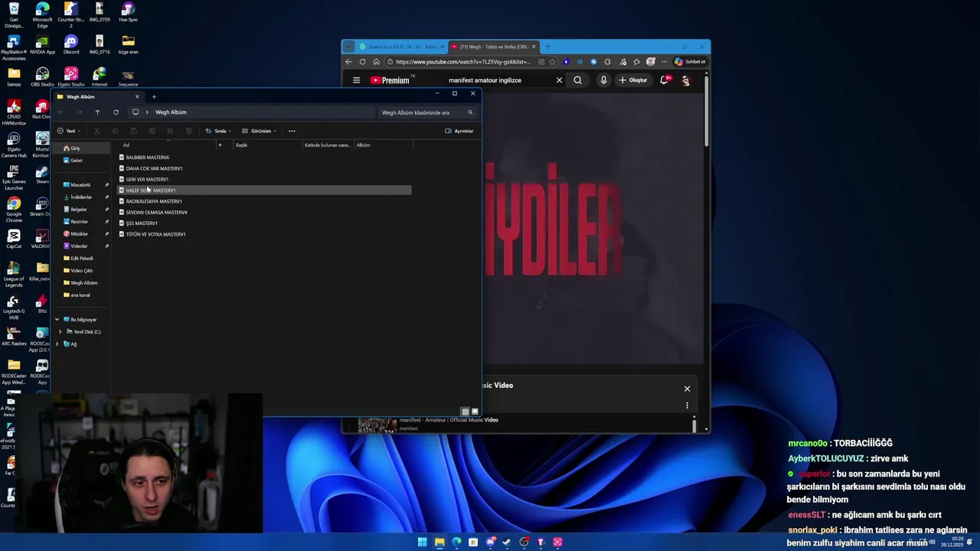Open new tab in Edge browser
This screenshot has height=551, width=980.
pos(547,47)
